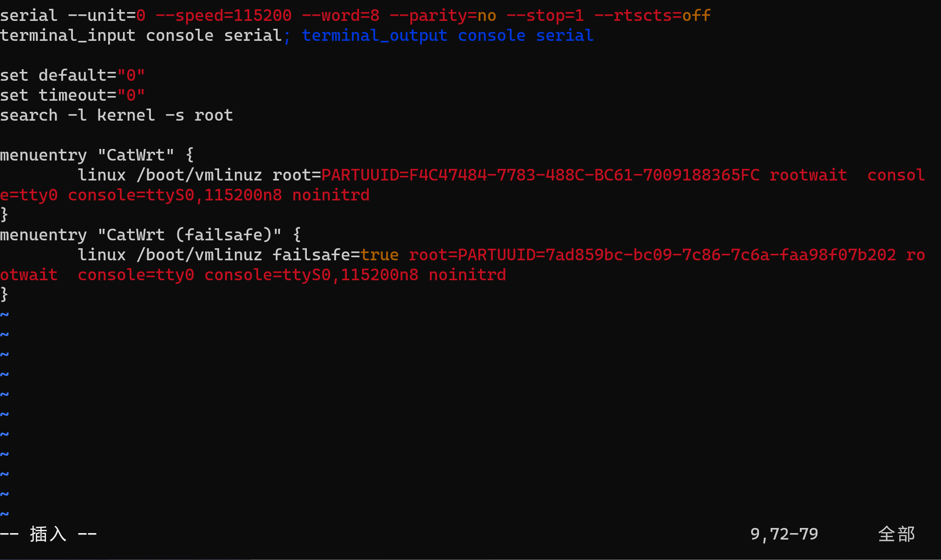Click the "search -l kernel -s root" line
The height and width of the screenshot is (560, 941).
[116, 116]
